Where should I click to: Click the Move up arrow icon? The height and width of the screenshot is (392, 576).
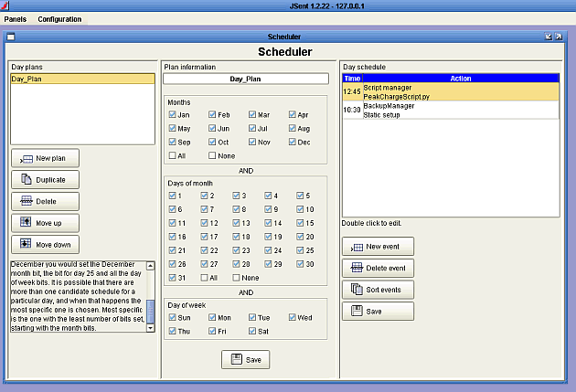coord(26,222)
